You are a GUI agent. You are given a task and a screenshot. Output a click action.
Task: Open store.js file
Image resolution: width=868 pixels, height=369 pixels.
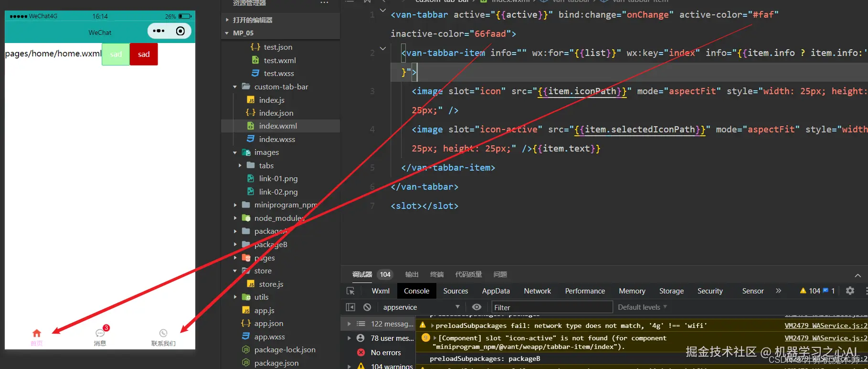(x=271, y=284)
